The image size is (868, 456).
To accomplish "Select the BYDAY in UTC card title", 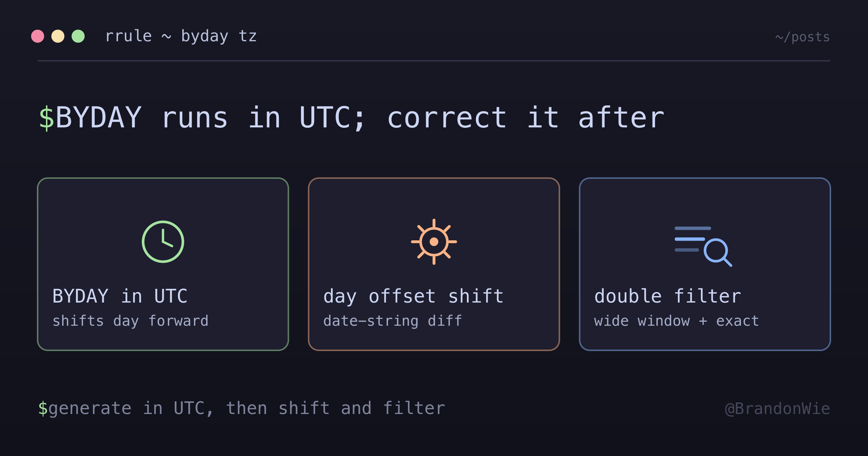I will [120, 296].
